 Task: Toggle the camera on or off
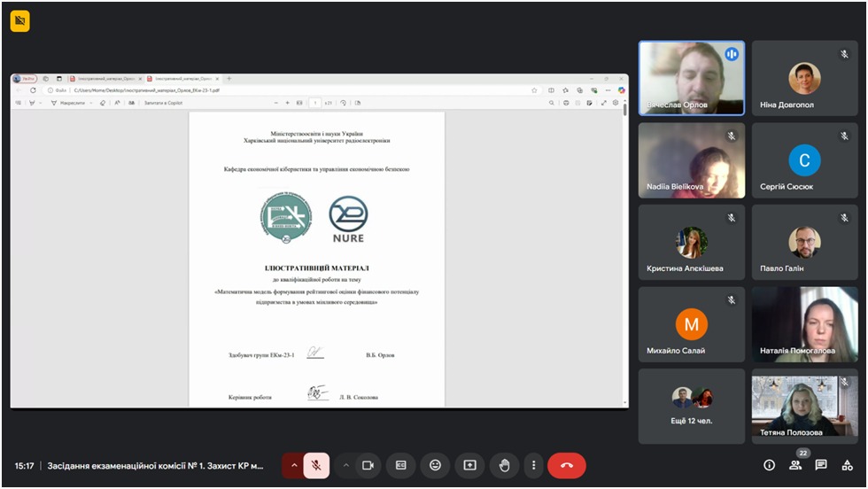(x=368, y=465)
